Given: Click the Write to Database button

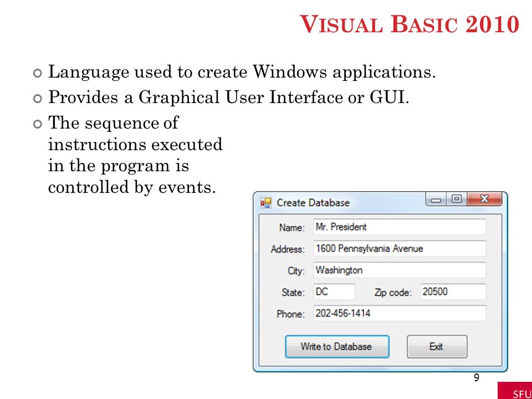Looking at the screenshot, I should (x=337, y=346).
